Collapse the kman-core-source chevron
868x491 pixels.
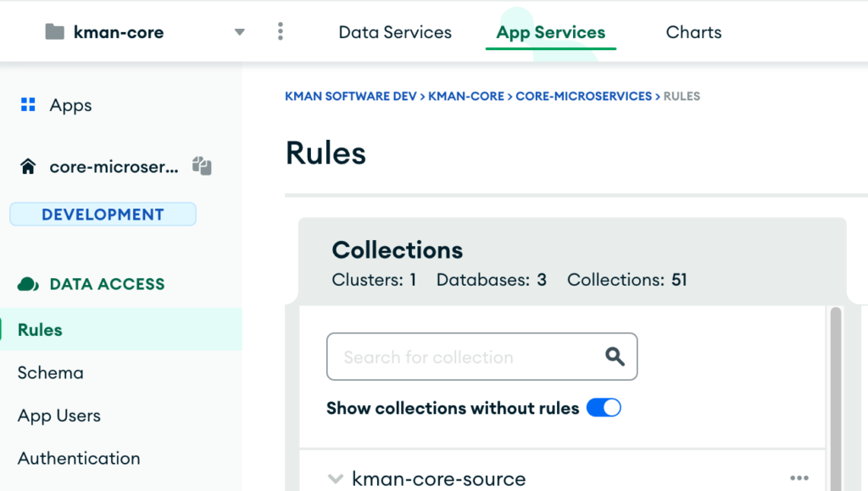(335, 479)
